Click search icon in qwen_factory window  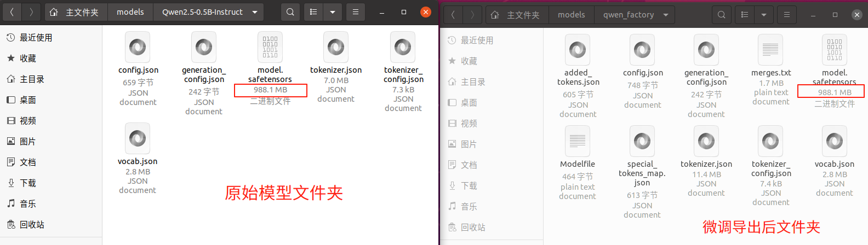tap(722, 15)
